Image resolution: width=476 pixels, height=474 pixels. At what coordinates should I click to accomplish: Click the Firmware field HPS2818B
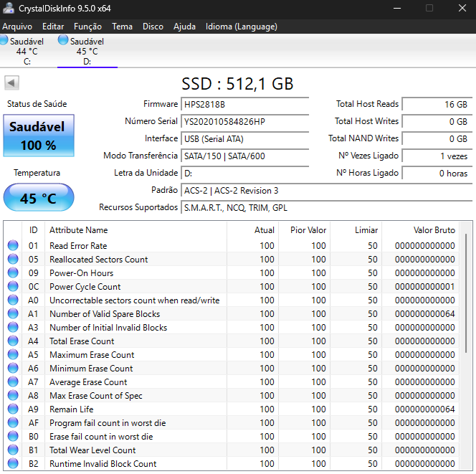tap(244, 105)
